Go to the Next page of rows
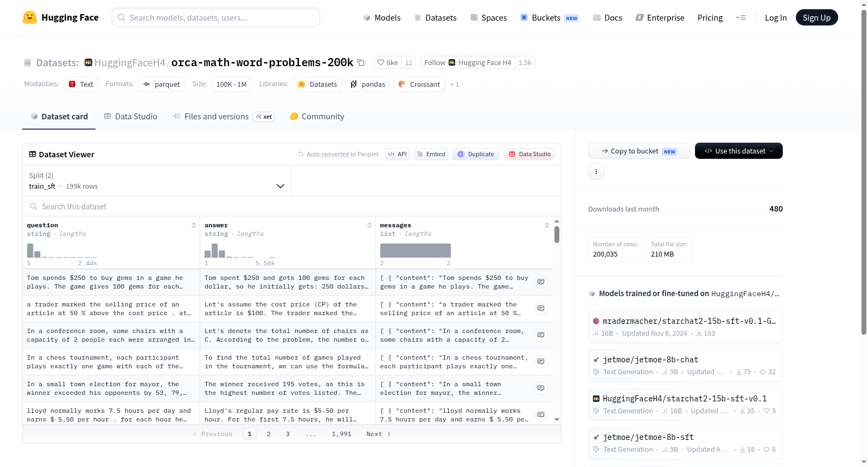 (378, 434)
